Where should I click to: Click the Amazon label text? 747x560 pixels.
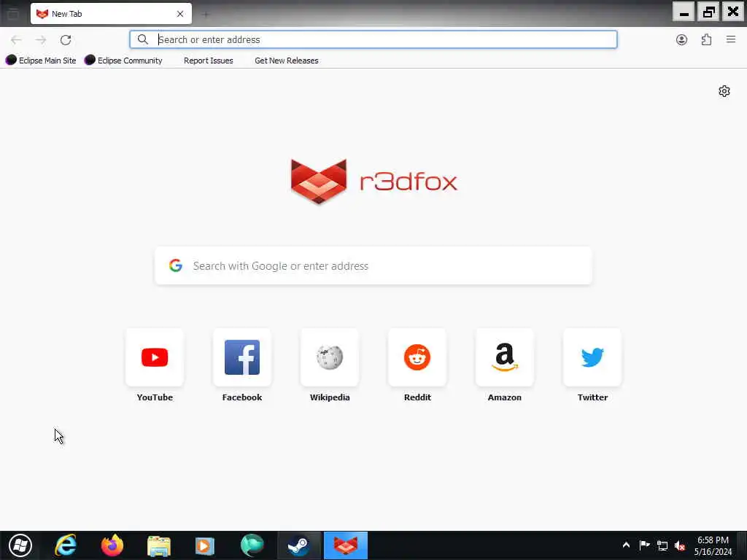click(505, 397)
